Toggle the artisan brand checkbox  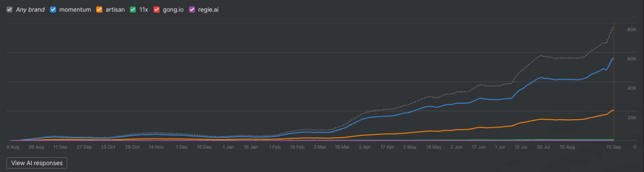click(x=100, y=9)
